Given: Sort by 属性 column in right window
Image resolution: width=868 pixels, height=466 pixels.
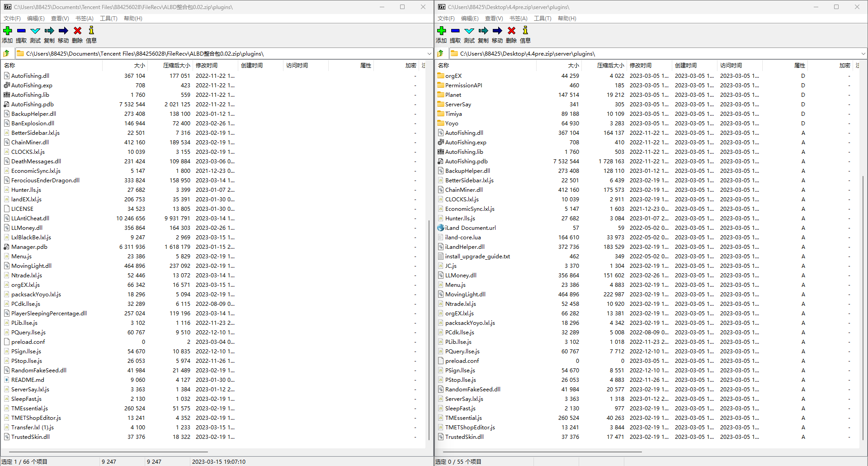Looking at the screenshot, I should [x=785, y=66].
